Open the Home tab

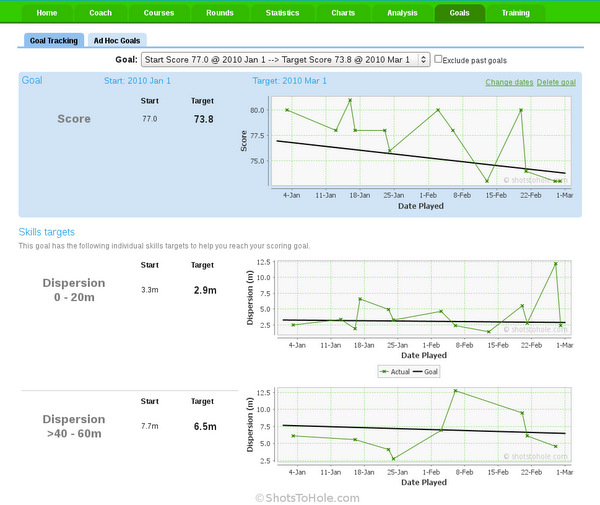tap(47, 13)
